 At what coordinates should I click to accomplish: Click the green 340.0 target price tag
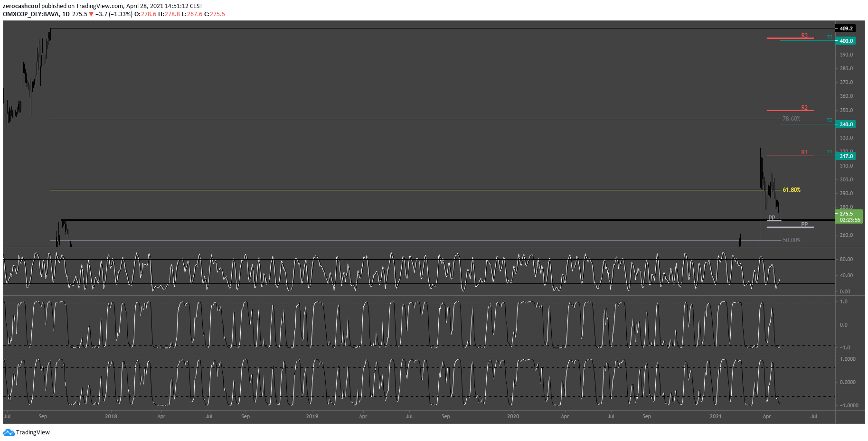pyautogui.click(x=846, y=124)
